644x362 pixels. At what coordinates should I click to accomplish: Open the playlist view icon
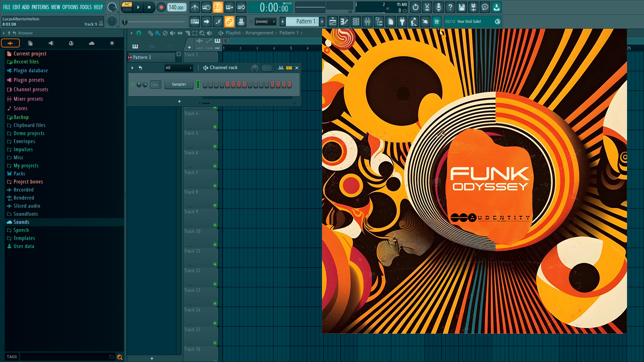[x=333, y=21]
